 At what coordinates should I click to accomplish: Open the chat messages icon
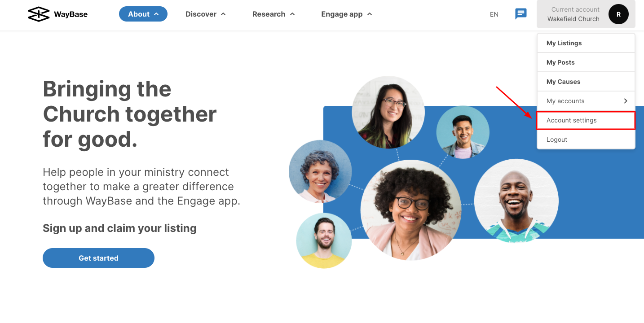click(x=520, y=14)
